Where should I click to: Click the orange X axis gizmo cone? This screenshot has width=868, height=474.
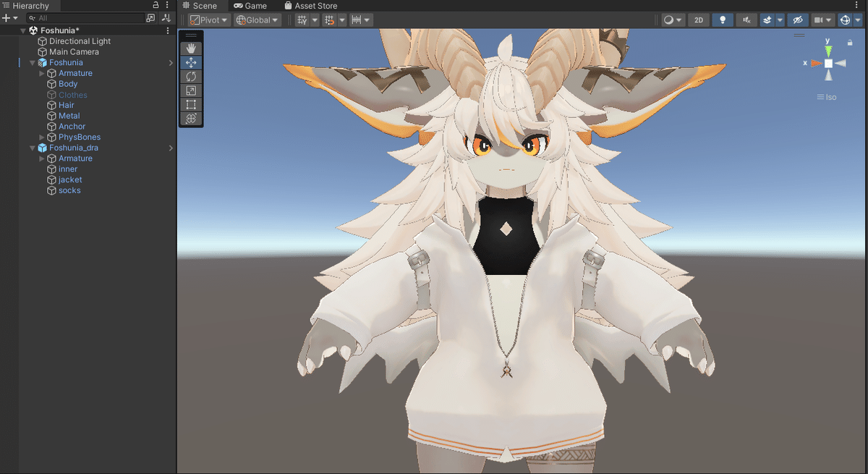(816, 63)
